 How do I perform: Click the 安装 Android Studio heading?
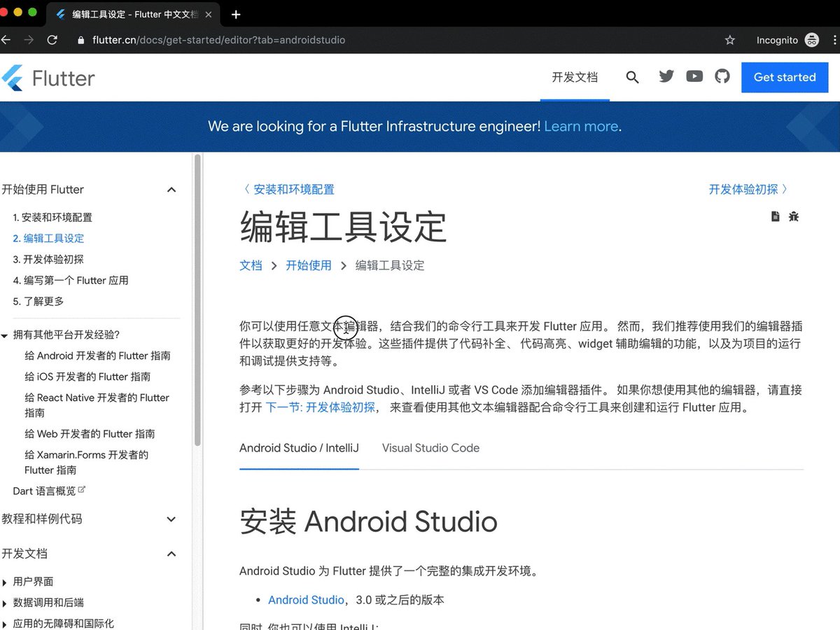tap(368, 522)
